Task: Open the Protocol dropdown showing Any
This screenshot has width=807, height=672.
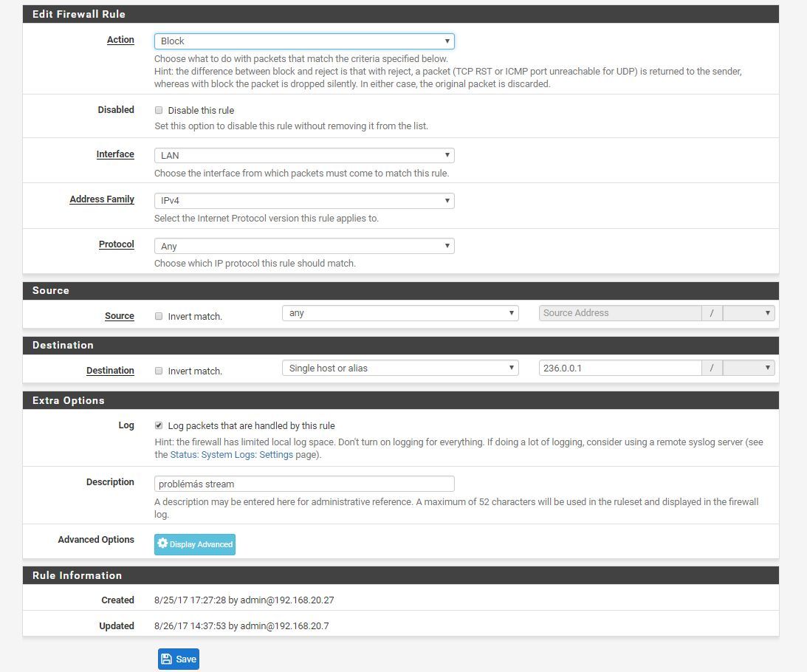Action: point(304,246)
